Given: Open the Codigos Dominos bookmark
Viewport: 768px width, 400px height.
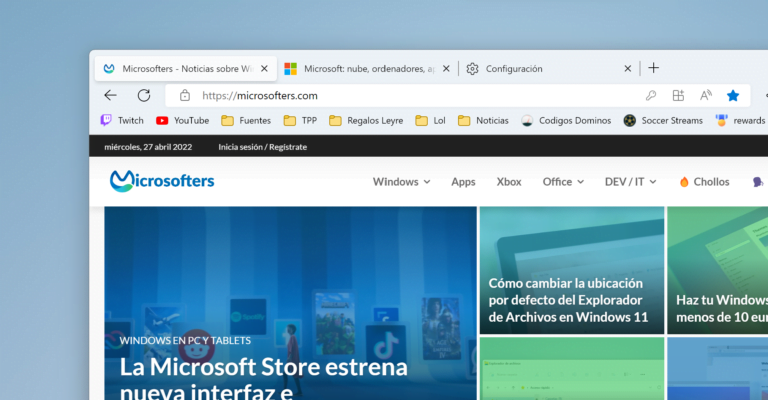Looking at the screenshot, I should pyautogui.click(x=566, y=120).
